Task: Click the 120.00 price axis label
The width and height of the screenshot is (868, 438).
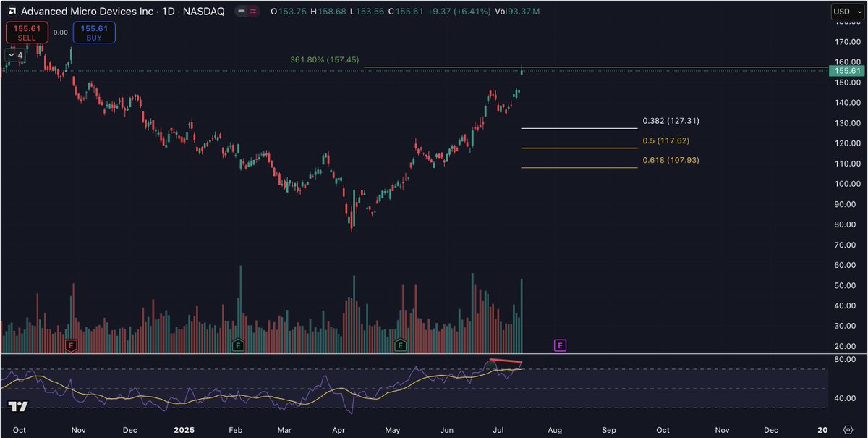Action: [x=846, y=143]
